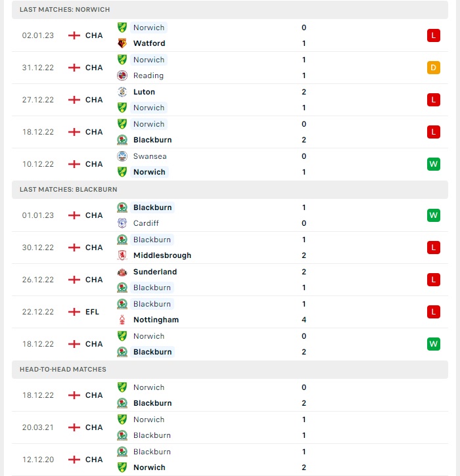Click the red L badge for Norwich vs Watford
Image resolution: width=460 pixels, height=476 pixels.
pyautogui.click(x=433, y=35)
